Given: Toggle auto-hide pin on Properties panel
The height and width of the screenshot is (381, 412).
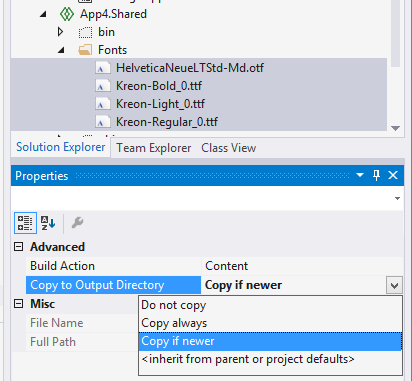Looking at the screenshot, I should pyautogui.click(x=377, y=175).
